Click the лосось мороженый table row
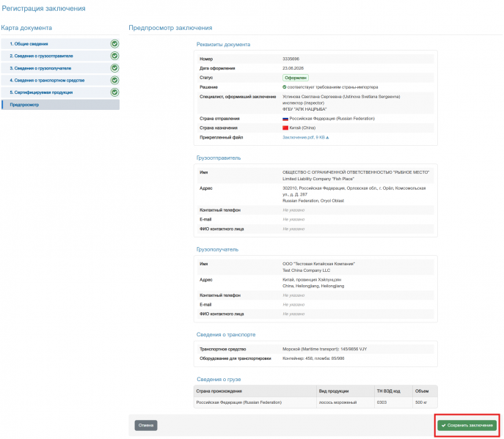 coord(315,402)
